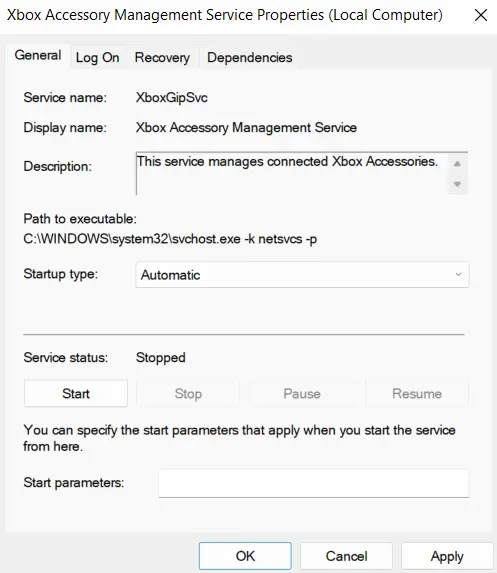Click the Resume service button
Image resolution: width=497 pixels, height=573 pixels.
(x=417, y=394)
